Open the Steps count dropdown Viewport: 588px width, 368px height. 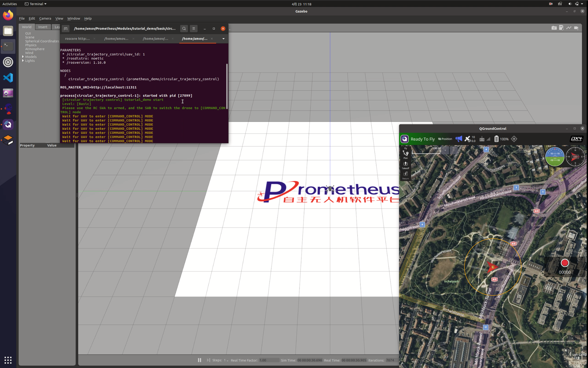tap(226, 360)
